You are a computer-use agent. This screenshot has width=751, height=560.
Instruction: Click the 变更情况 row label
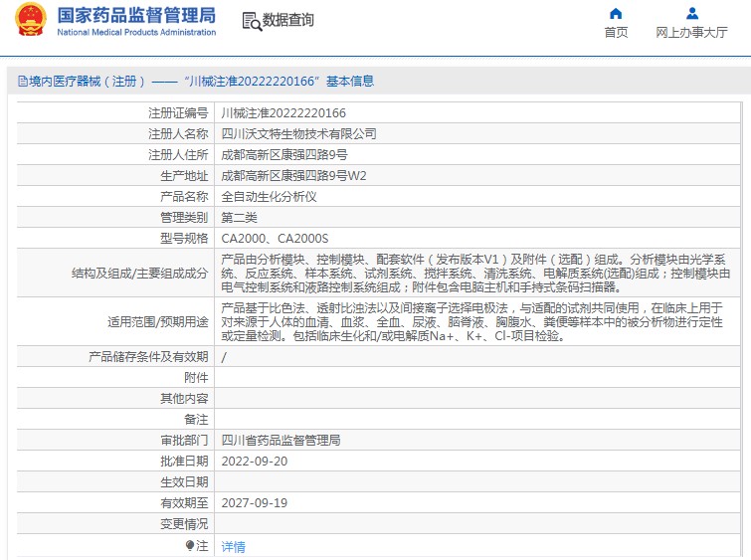(184, 524)
